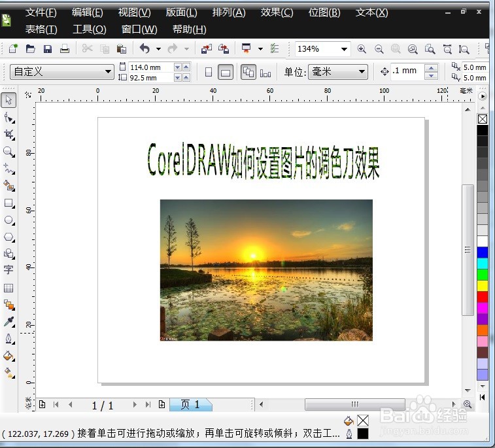
Task: Select the Shape edit tool
Action: [9, 118]
